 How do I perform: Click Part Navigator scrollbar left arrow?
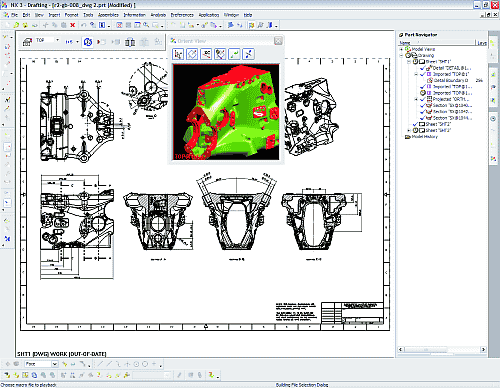(401, 349)
